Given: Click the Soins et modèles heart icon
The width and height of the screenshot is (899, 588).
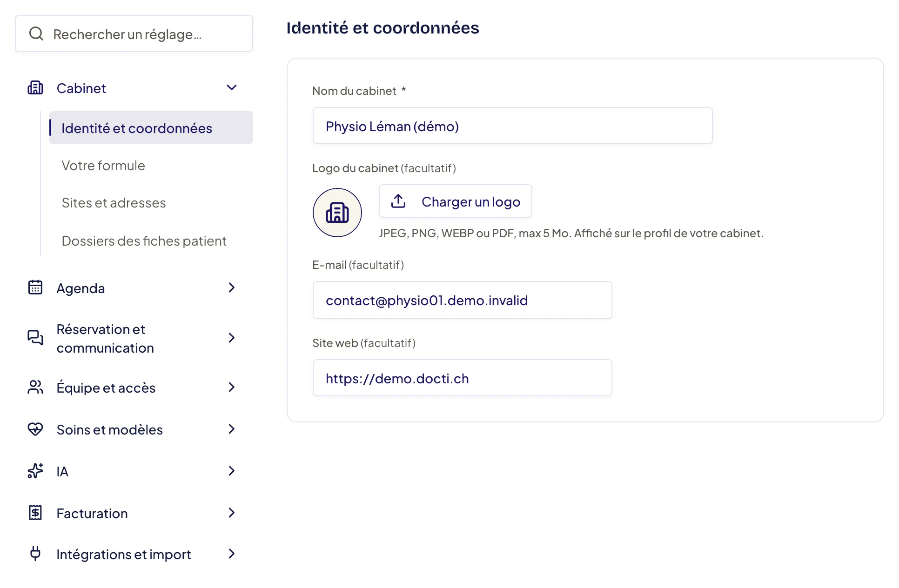Looking at the screenshot, I should 35,429.
